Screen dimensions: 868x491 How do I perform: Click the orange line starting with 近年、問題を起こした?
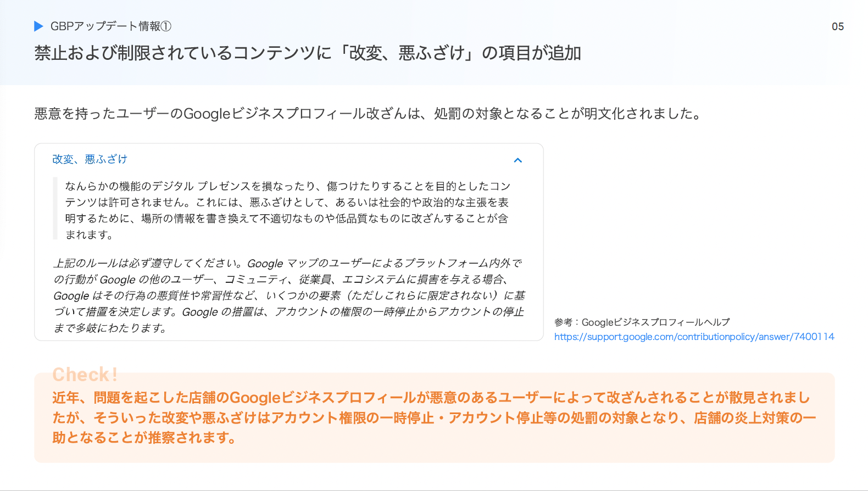[x=431, y=398]
